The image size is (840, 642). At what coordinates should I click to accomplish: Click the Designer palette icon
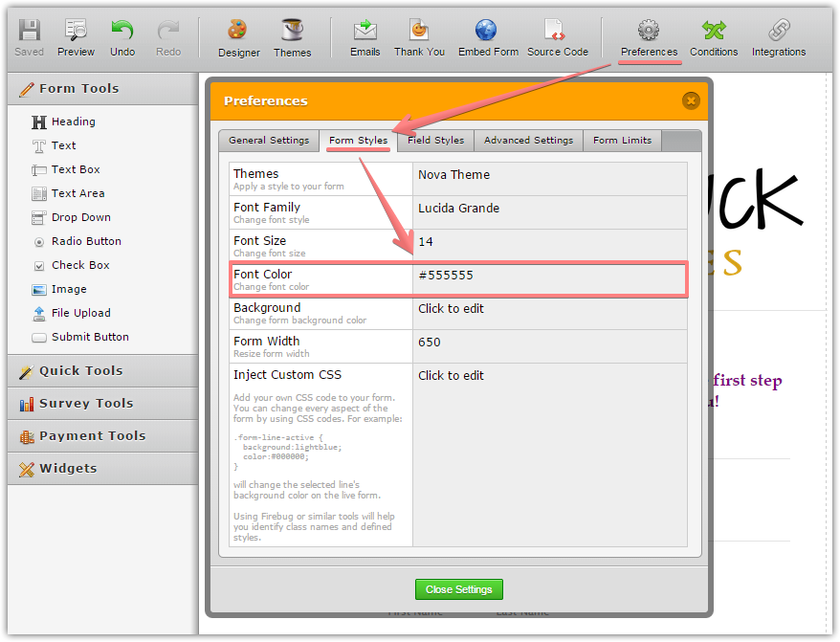(x=238, y=31)
